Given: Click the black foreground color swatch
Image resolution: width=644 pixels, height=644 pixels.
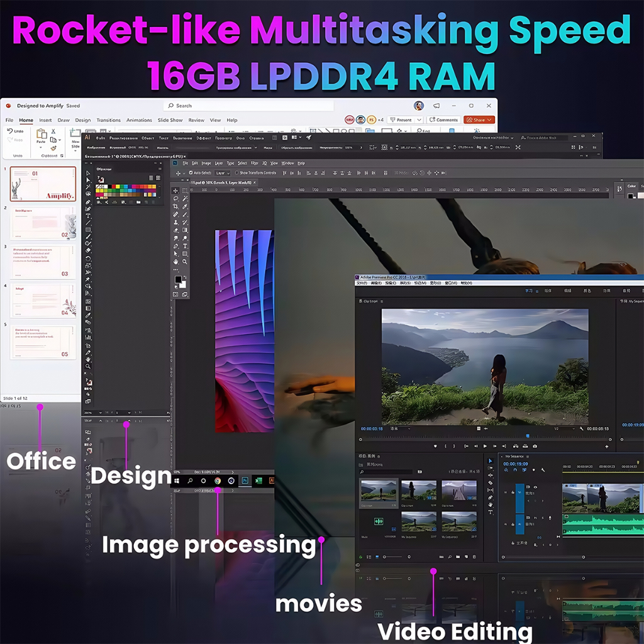Looking at the screenshot, I should (178, 279).
